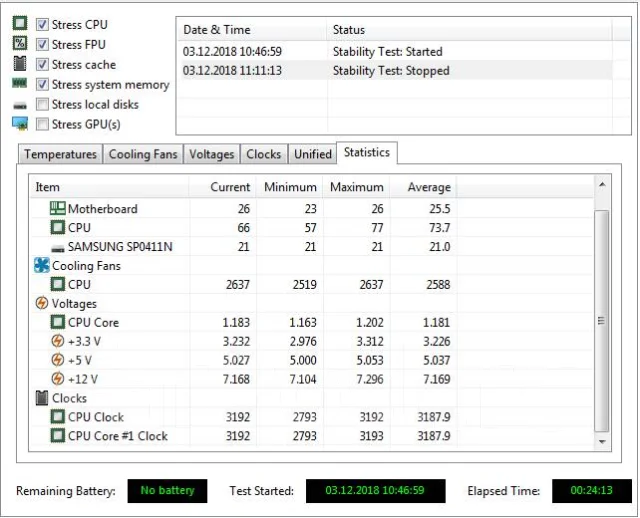Switch to the Clocks tab
Screen dimensions: 640x518
pyautogui.click(x=264, y=154)
